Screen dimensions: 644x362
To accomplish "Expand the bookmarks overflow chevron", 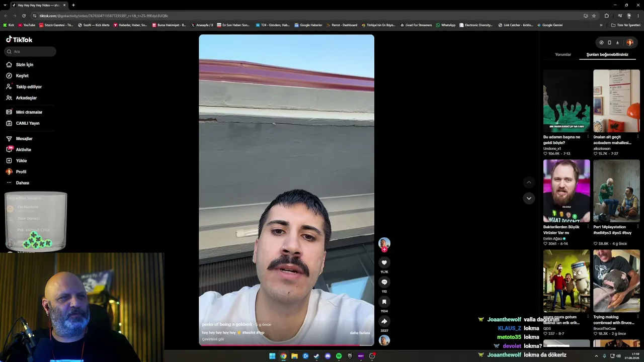I will click(601, 25).
